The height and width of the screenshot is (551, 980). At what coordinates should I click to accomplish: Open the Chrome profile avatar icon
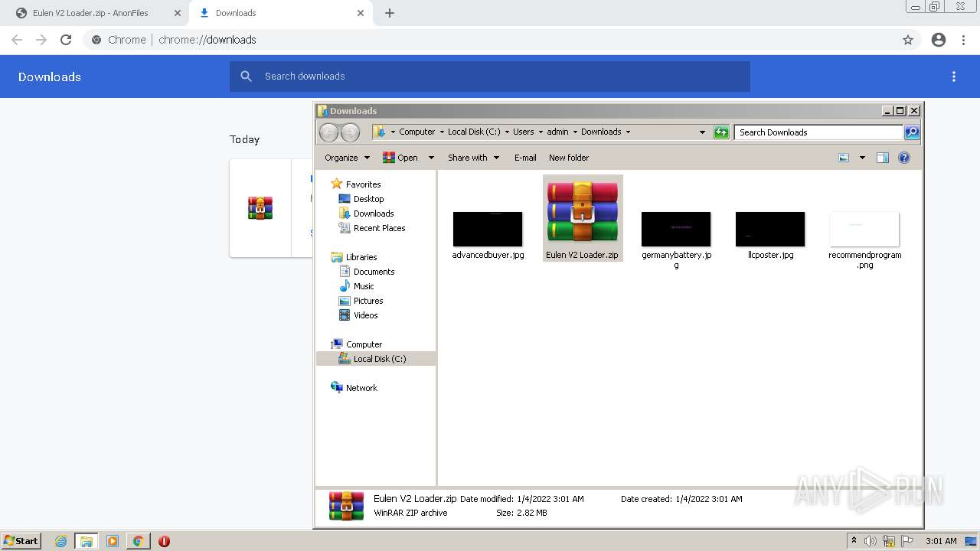(939, 40)
